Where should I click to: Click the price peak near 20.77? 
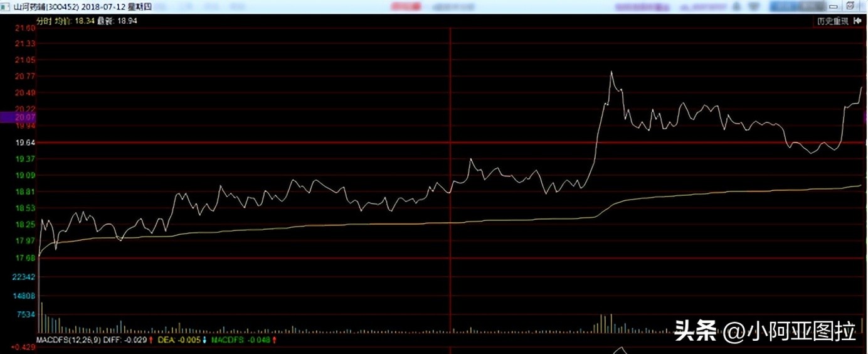[611, 72]
